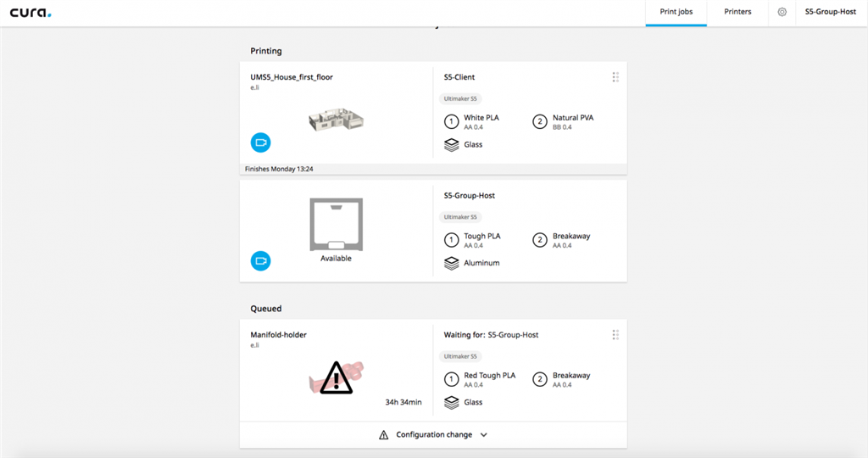The width and height of the screenshot is (868, 458).
Task: Click the chevron next to Configuration change
Action: click(484, 435)
